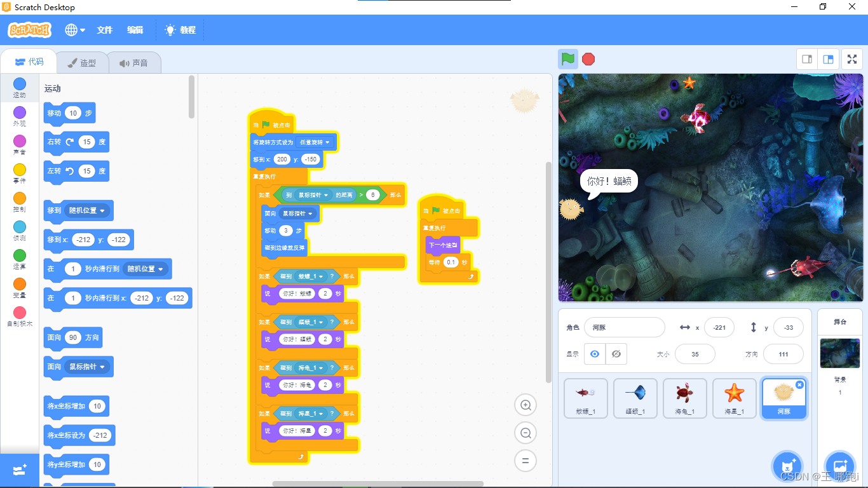Edit the sprite 方向 direction field
Image resolution: width=868 pixels, height=488 pixels.
[x=783, y=354]
